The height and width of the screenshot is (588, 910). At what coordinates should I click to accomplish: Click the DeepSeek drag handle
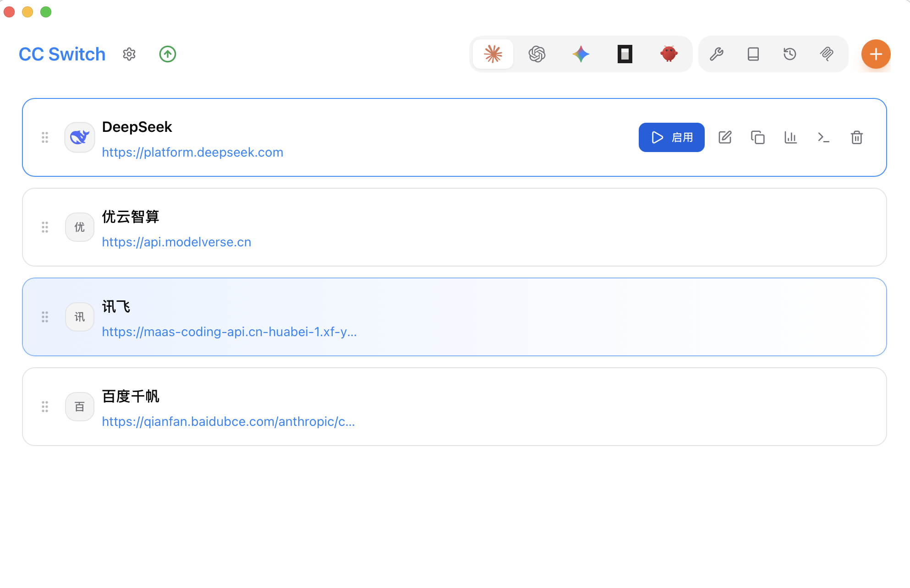pos(45,137)
